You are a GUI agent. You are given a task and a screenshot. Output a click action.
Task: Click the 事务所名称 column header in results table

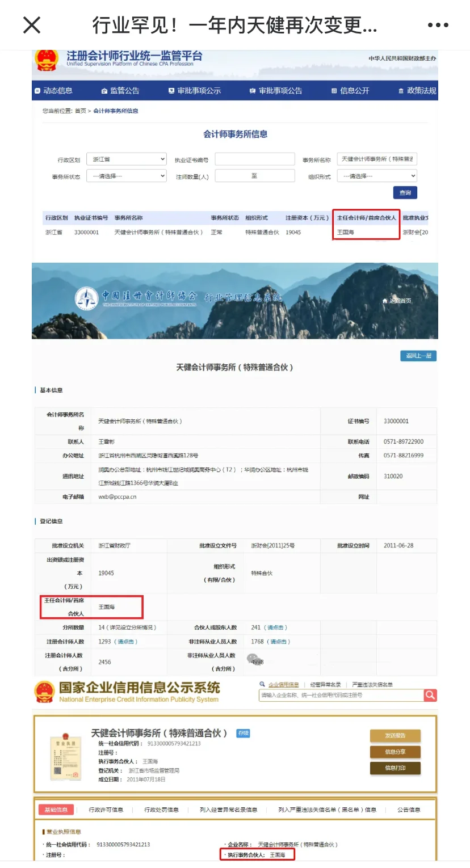coord(128,218)
